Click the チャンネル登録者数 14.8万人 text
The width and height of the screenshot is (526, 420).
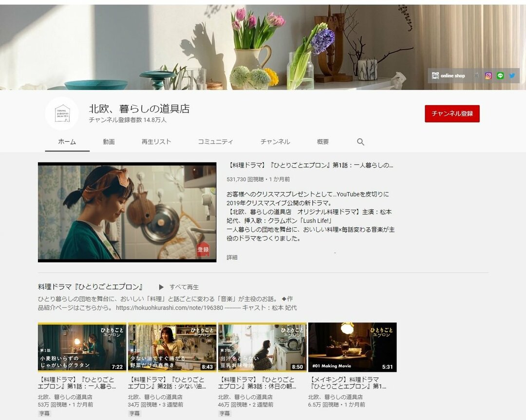pyautogui.click(x=128, y=120)
